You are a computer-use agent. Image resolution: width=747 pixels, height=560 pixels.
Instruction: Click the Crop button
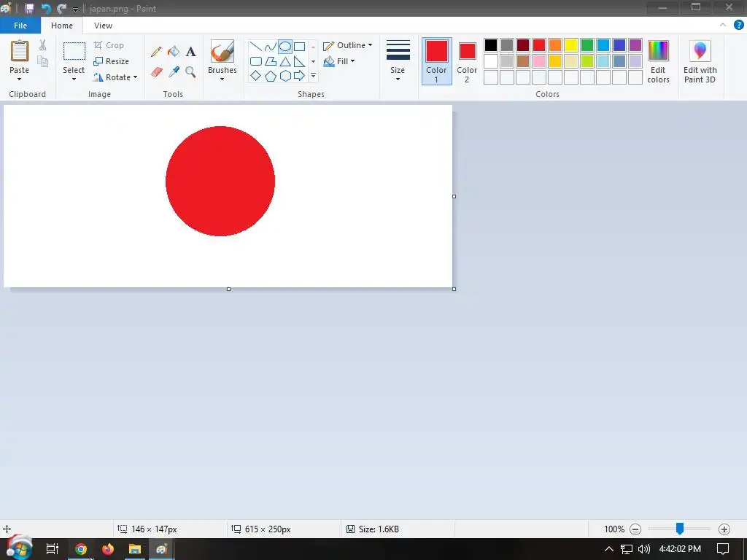109,45
